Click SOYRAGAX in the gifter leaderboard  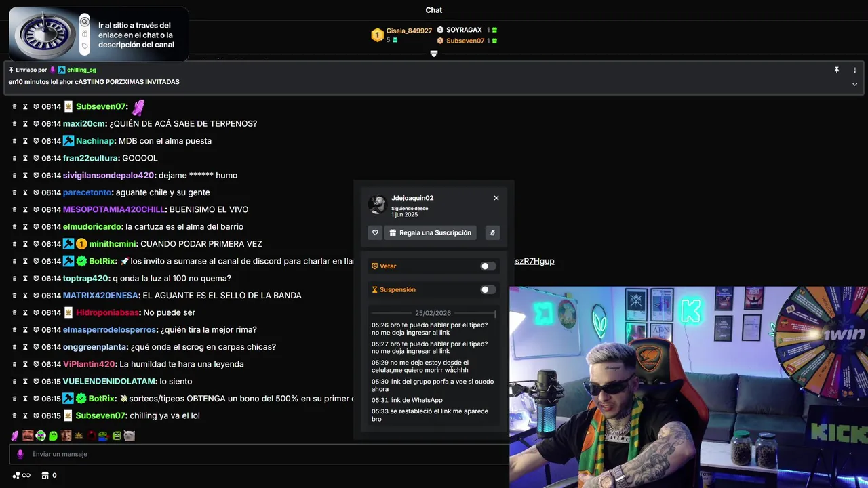464,30
